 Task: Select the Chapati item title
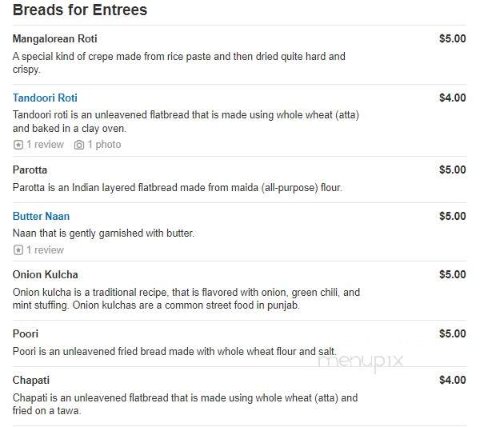pyautogui.click(x=31, y=381)
